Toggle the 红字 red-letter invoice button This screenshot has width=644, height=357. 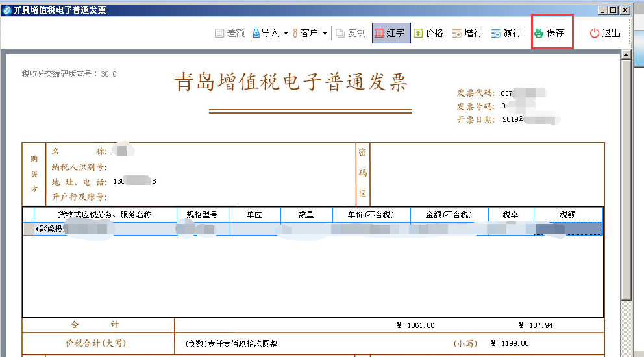391,33
